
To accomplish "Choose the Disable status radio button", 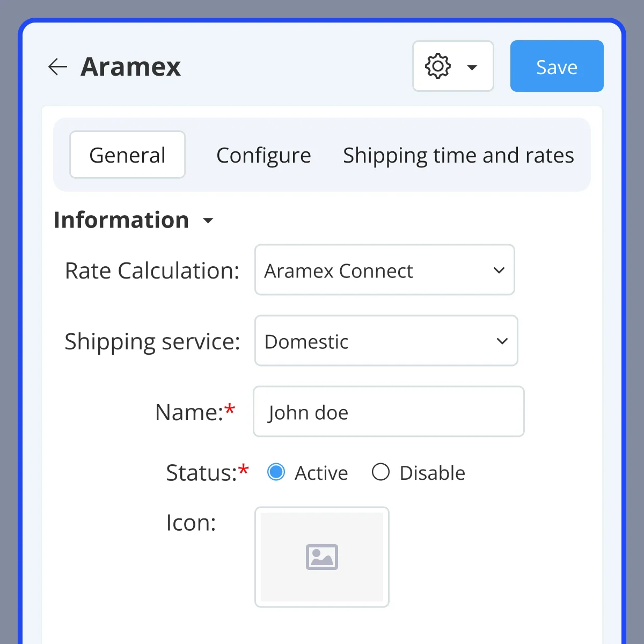I will coord(380,472).
